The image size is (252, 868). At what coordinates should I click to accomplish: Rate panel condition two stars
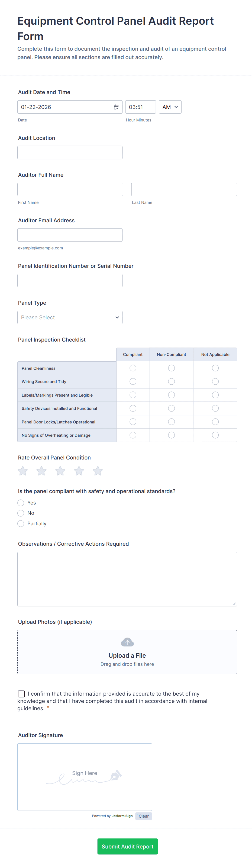(41, 471)
